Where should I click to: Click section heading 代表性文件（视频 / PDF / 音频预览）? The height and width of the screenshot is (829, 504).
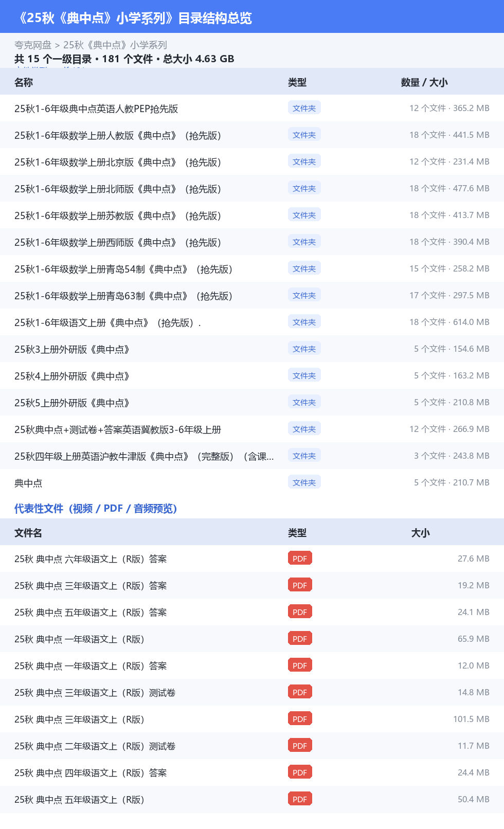tap(96, 509)
